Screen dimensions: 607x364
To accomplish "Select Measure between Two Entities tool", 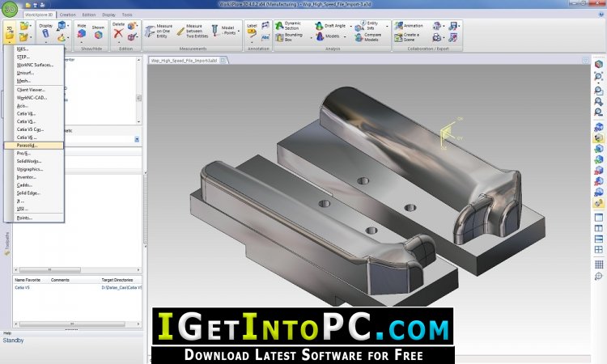I will [193, 31].
